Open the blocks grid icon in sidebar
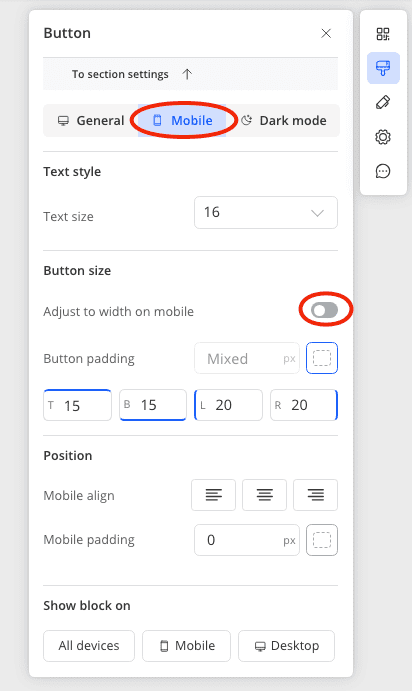The width and height of the screenshot is (412, 691). coord(383,34)
